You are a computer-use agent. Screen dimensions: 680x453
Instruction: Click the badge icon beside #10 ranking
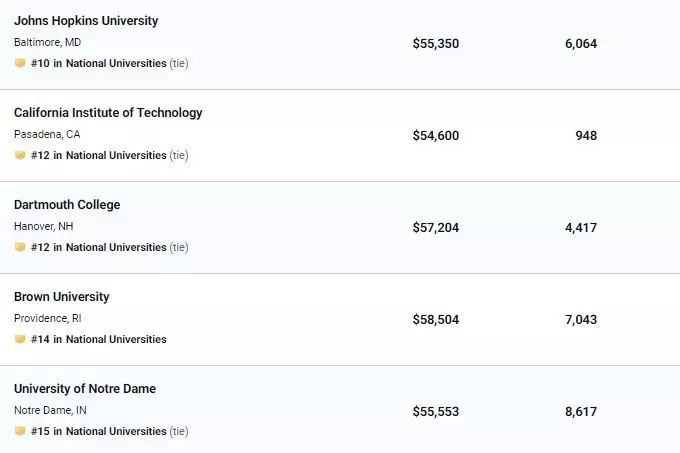pyautogui.click(x=20, y=63)
